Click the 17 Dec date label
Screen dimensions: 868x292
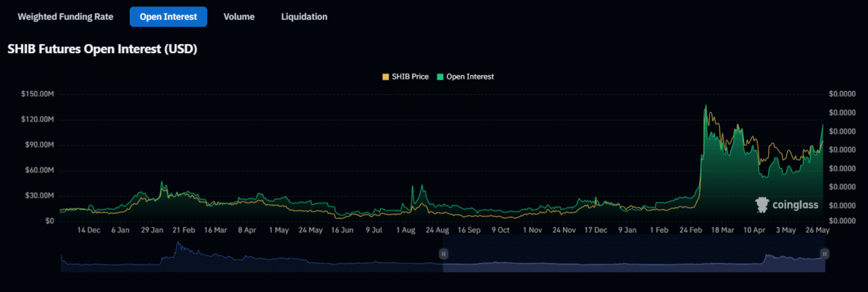click(x=596, y=230)
